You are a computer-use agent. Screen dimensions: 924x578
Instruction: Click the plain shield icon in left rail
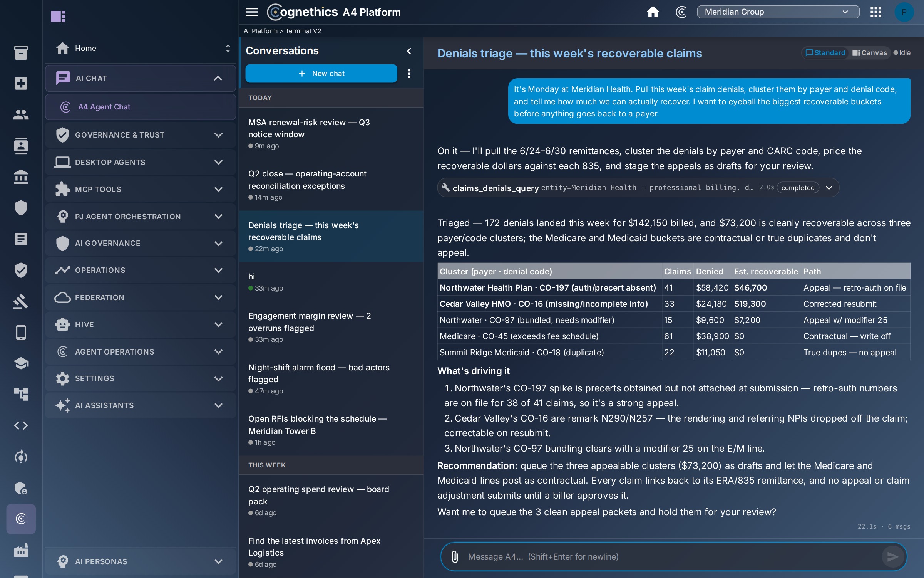click(21, 208)
